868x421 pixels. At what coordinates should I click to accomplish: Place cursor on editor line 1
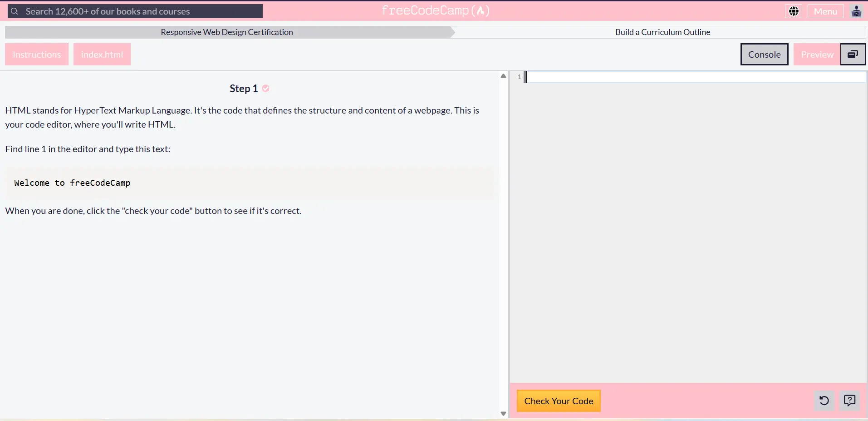[696, 77]
